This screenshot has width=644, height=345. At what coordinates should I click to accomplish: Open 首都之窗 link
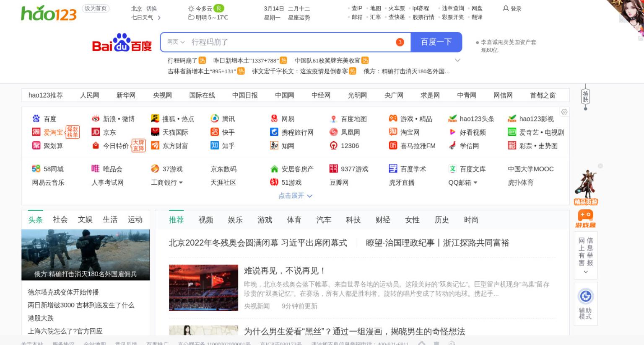[x=543, y=95]
